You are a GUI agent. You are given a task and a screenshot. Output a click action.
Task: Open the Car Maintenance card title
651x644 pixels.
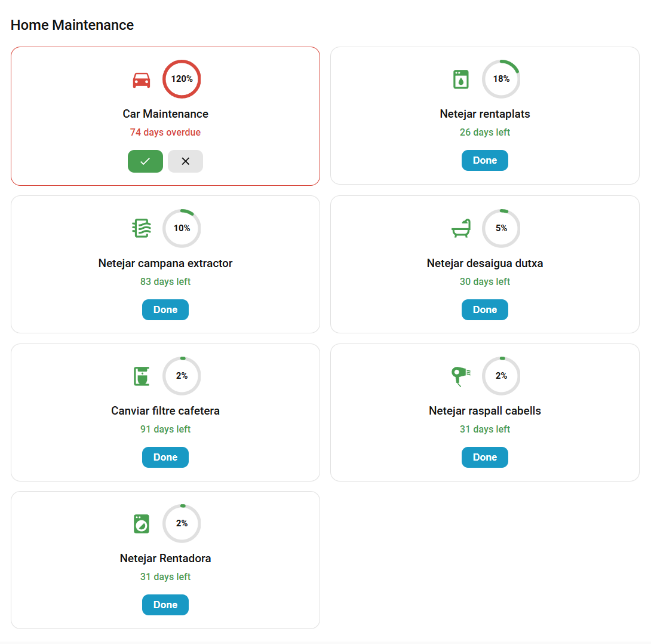(x=165, y=114)
